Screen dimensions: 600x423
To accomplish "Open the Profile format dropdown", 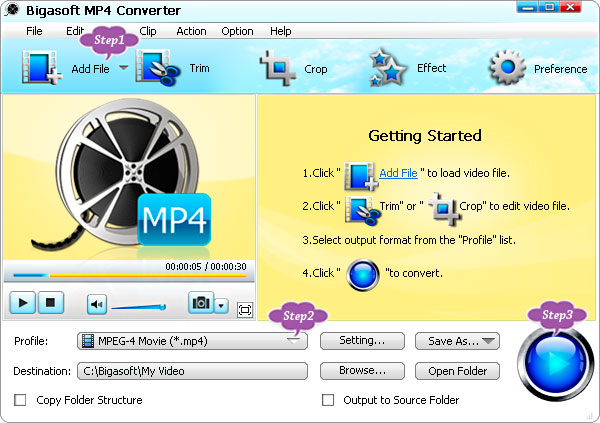I will point(192,341).
